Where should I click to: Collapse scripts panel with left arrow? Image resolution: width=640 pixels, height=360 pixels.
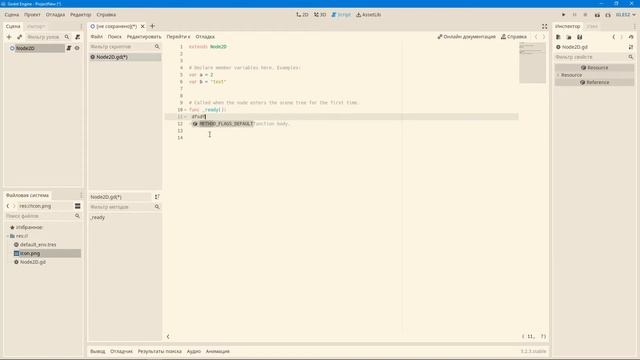coord(168,337)
